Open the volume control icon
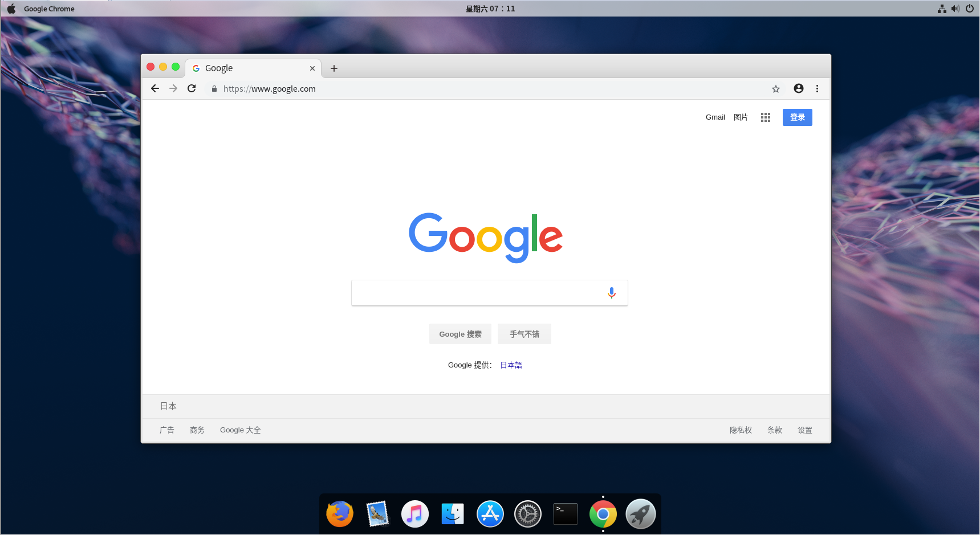Viewport: 980px width, 535px height. coord(955,9)
